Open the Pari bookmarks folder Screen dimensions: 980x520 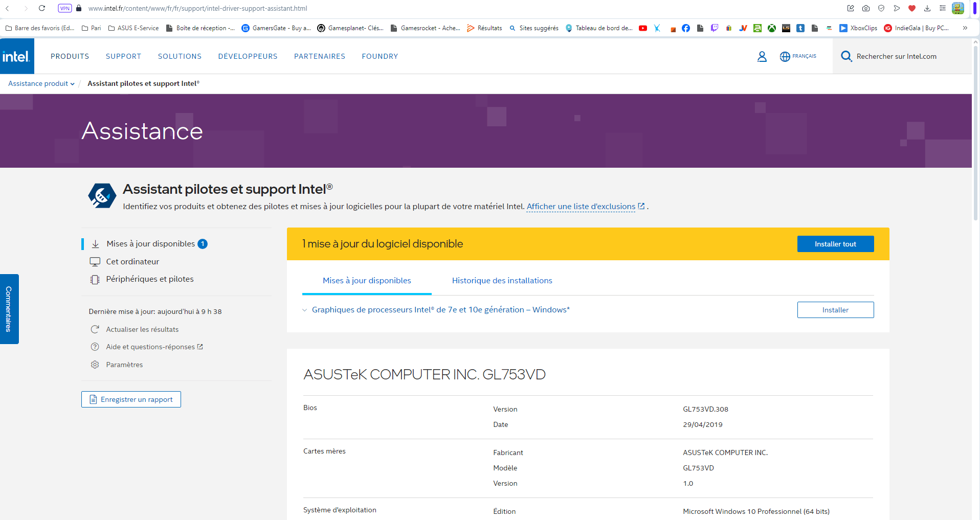click(92, 28)
